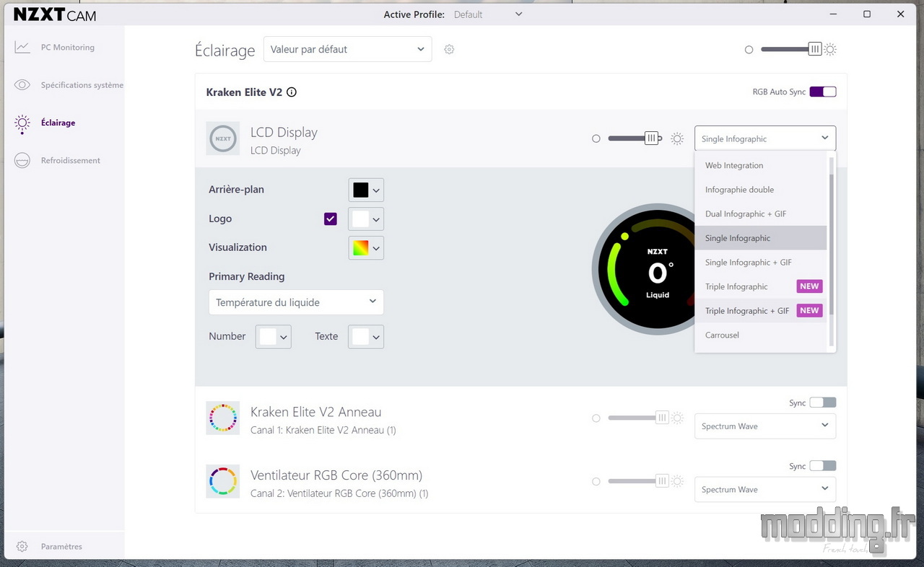Toggle RGB Auto Sync switch
This screenshot has height=567, width=924.
pos(823,92)
